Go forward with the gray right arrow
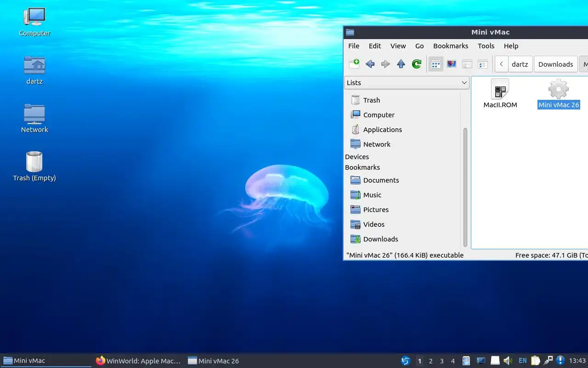The width and height of the screenshot is (588, 368). tap(385, 64)
